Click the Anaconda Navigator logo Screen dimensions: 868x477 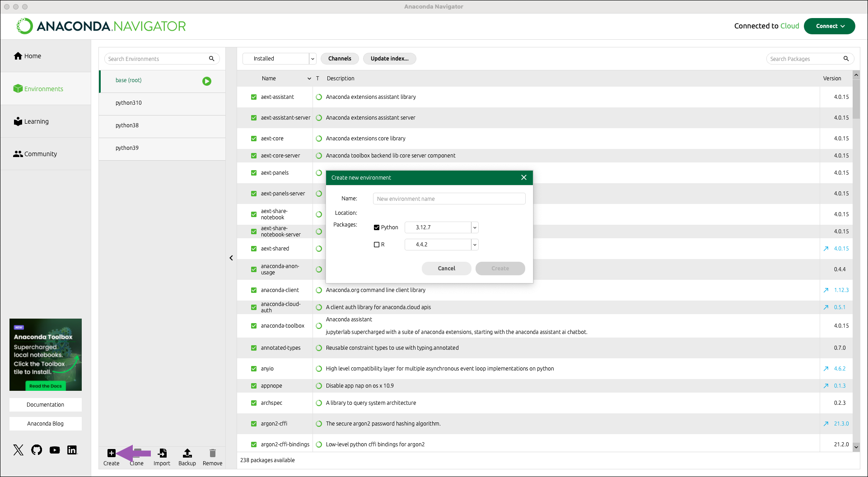tap(101, 26)
